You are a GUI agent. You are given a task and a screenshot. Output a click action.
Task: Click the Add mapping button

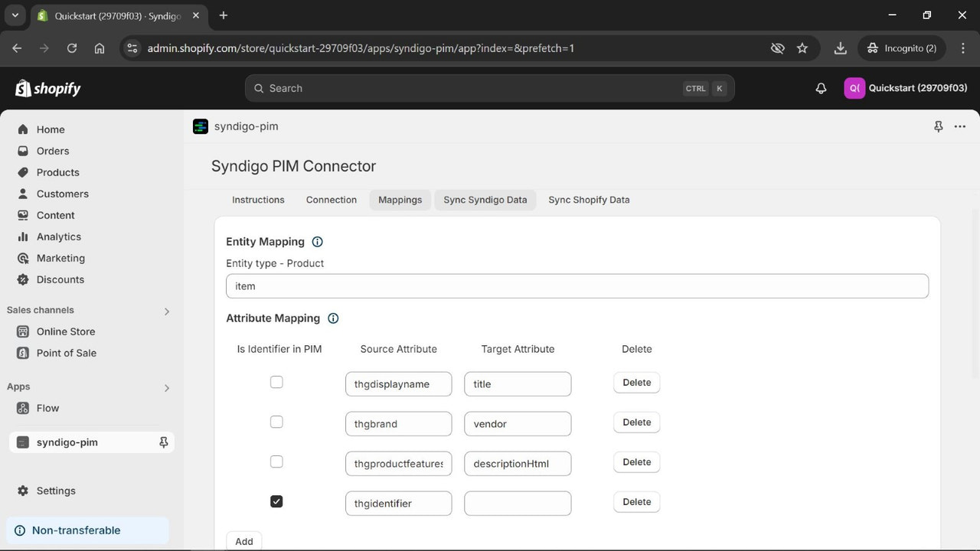point(244,541)
